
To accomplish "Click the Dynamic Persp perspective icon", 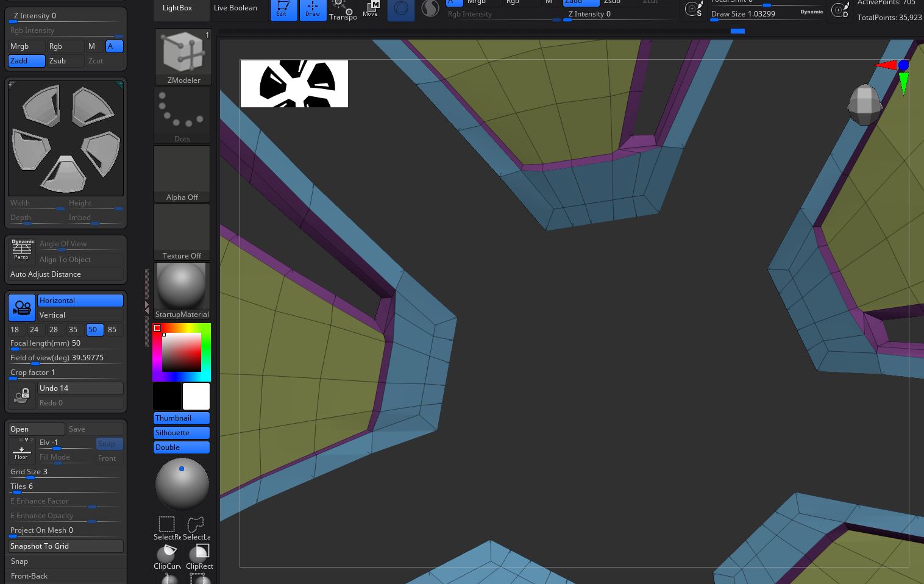I will coord(22,249).
